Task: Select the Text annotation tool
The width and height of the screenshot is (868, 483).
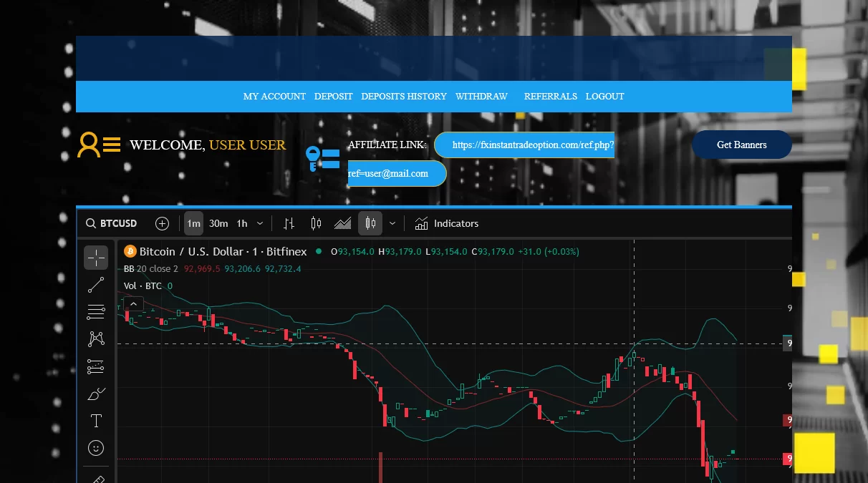Action: click(96, 421)
